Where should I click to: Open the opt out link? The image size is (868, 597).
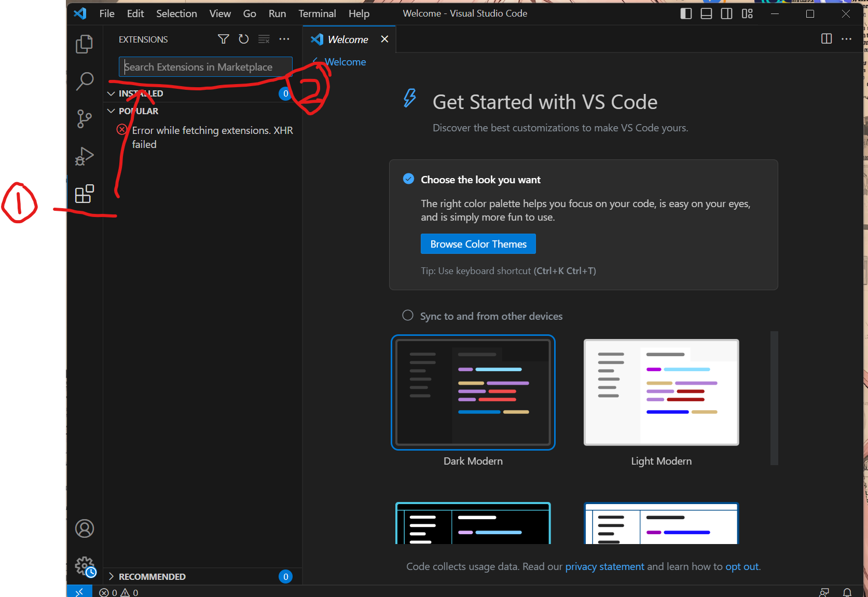pos(742,566)
